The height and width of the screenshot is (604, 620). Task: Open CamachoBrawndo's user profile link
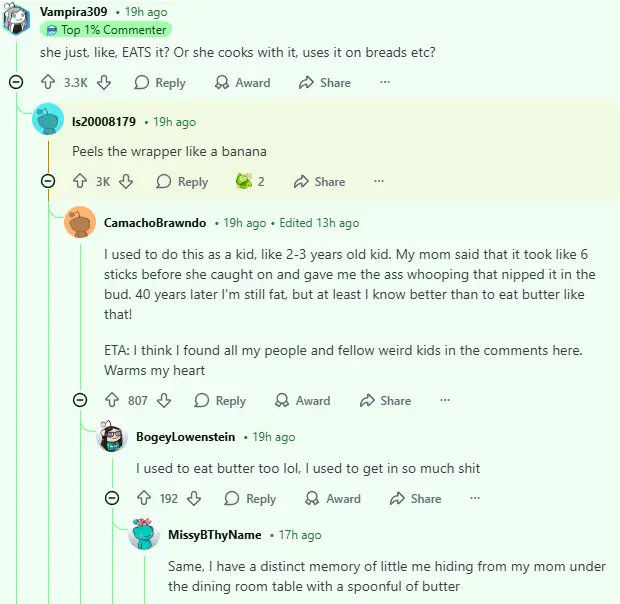coord(155,222)
